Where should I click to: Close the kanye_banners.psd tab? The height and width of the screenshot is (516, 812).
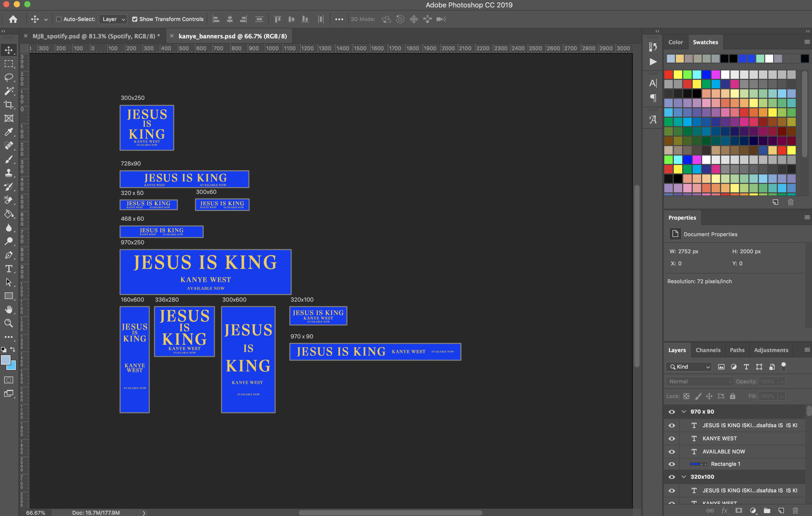tap(171, 36)
